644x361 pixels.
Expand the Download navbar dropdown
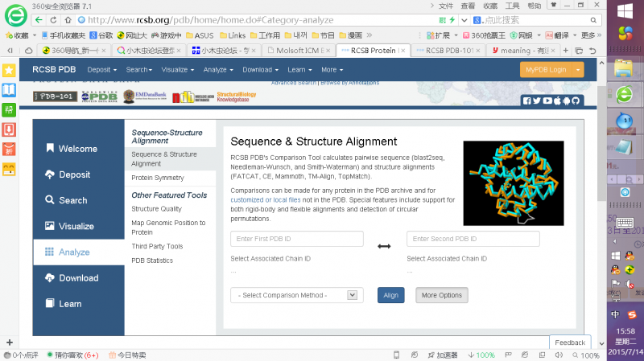coord(260,70)
